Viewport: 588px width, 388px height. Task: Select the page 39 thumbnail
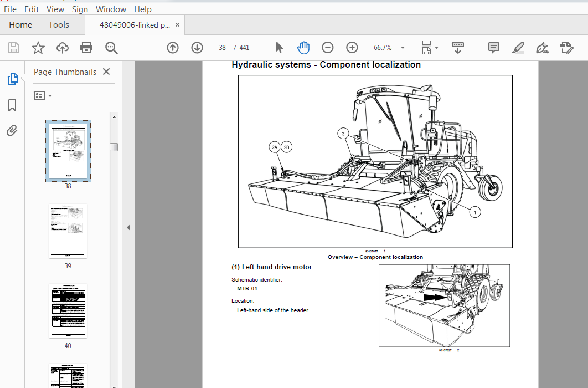coord(68,231)
